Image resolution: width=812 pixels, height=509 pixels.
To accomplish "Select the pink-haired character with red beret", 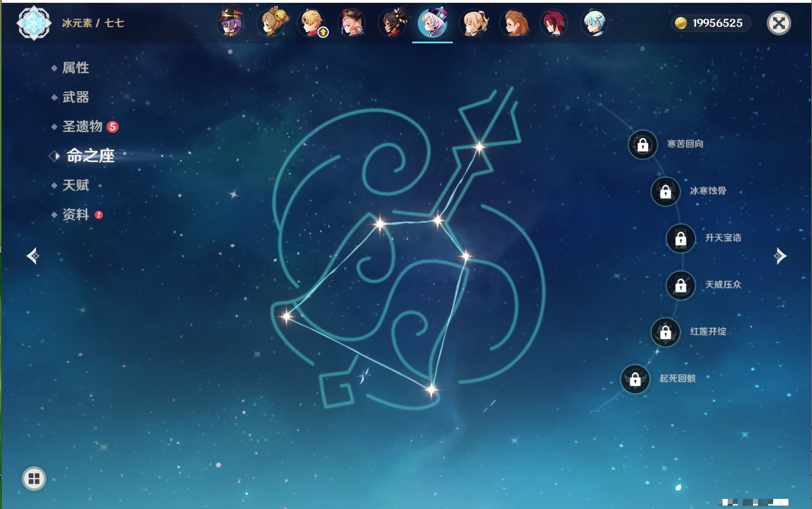I will pyautogui.click(x=353, y=22).
